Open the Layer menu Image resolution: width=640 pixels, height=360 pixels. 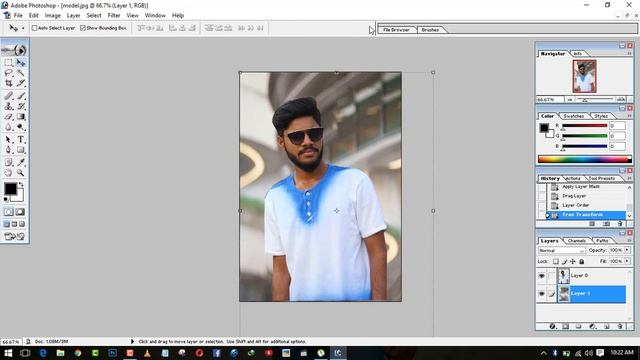[73, 16]
